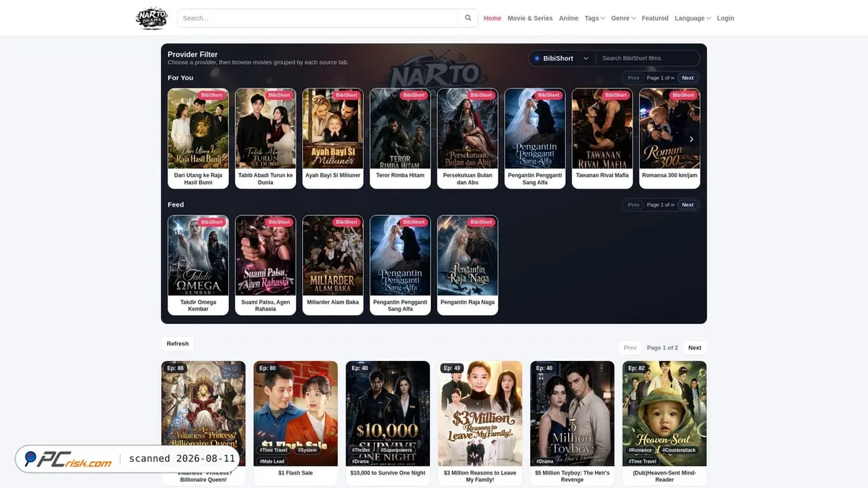Open the Featured section
The width and height of the screenshot is (868, 488).
[655, 18]
